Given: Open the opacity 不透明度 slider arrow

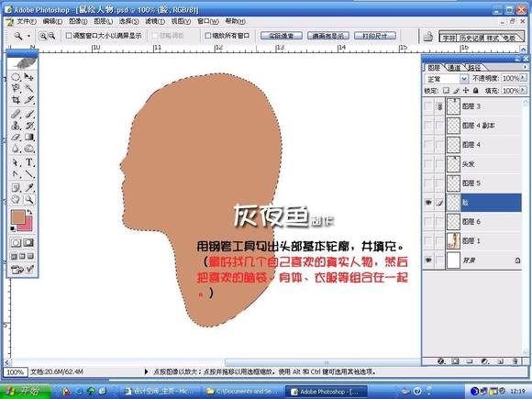Looking at the screenshot, I should coord(523,78).
